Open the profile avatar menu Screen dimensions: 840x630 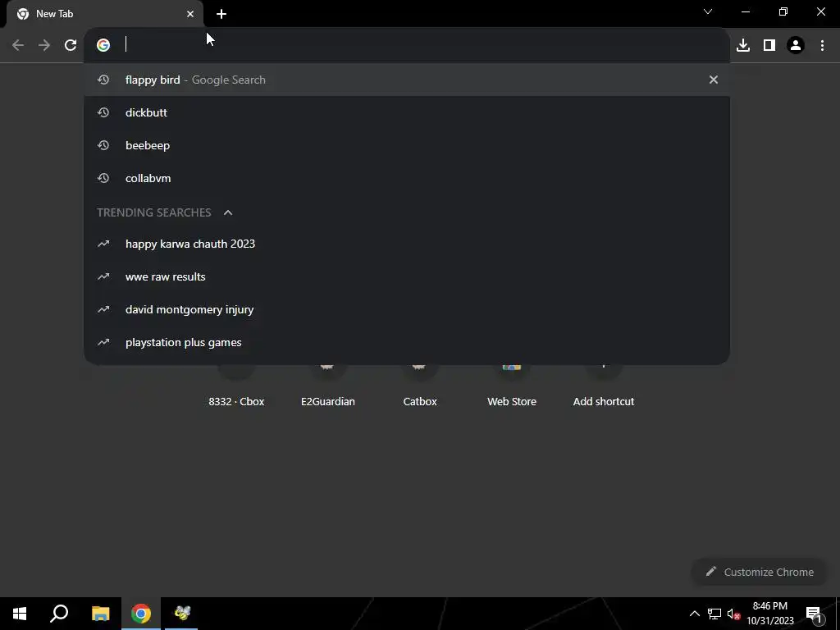pos(796,45)
